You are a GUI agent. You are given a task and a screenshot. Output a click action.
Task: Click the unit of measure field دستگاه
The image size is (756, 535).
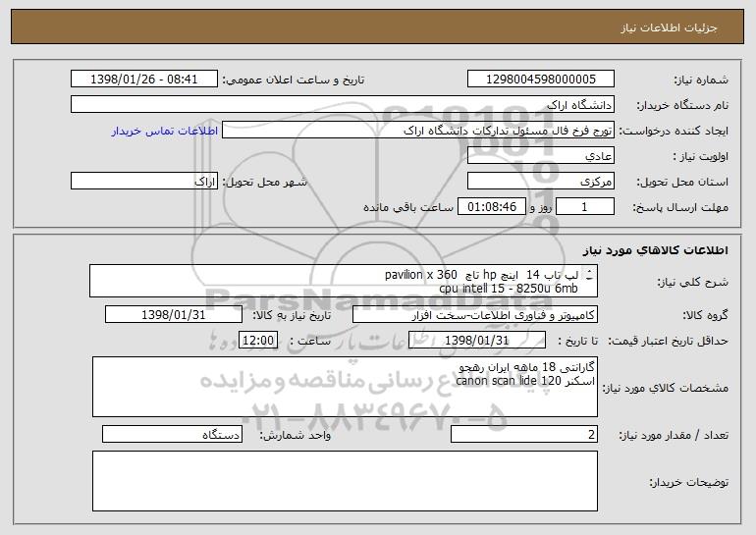click(x=172, y=434)
